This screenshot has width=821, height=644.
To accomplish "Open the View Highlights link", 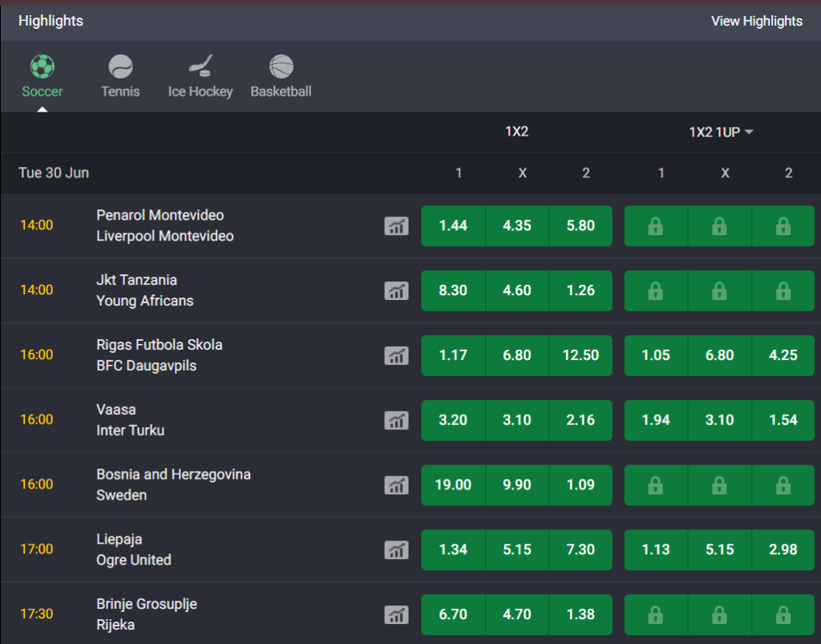I will [x=757, y=21].
